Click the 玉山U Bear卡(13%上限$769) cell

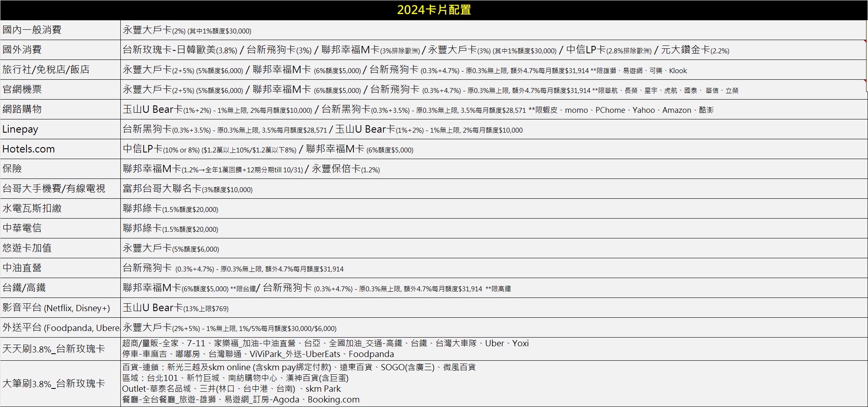(494, 307)
